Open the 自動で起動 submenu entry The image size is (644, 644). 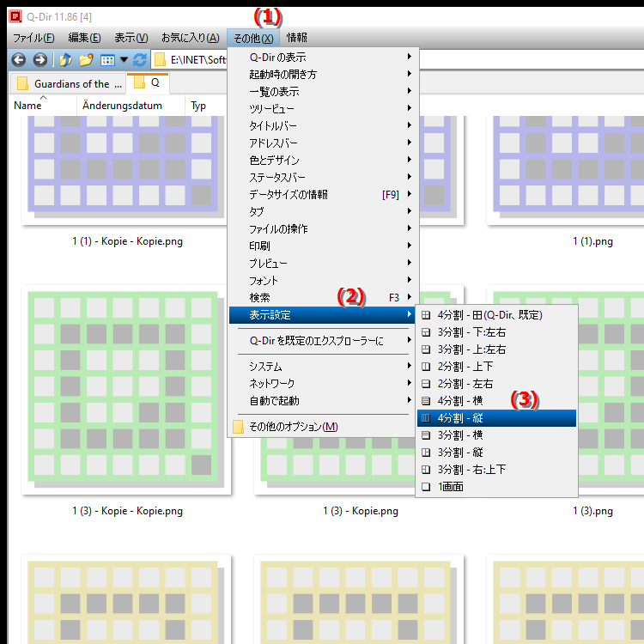pyautogui.click(x=322, y=401)
